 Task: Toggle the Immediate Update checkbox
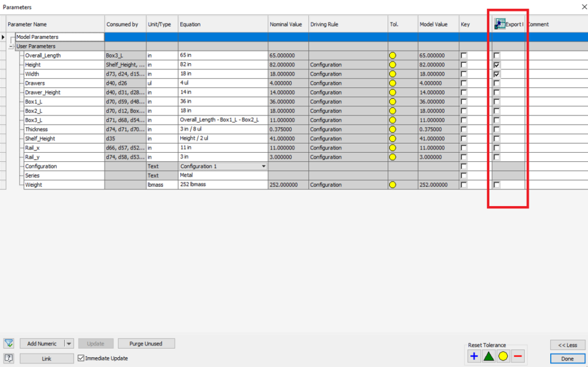tap(82, 358)
